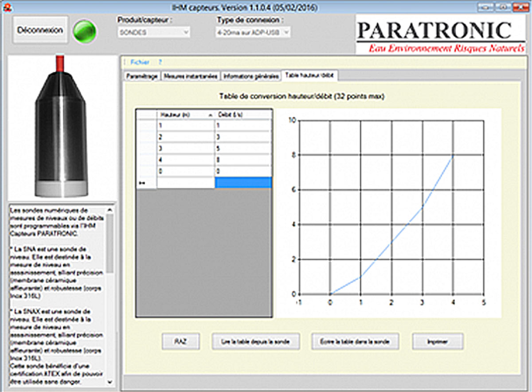
Task: Select the Hauteur cell with value 1
Action: coord(186,125)
